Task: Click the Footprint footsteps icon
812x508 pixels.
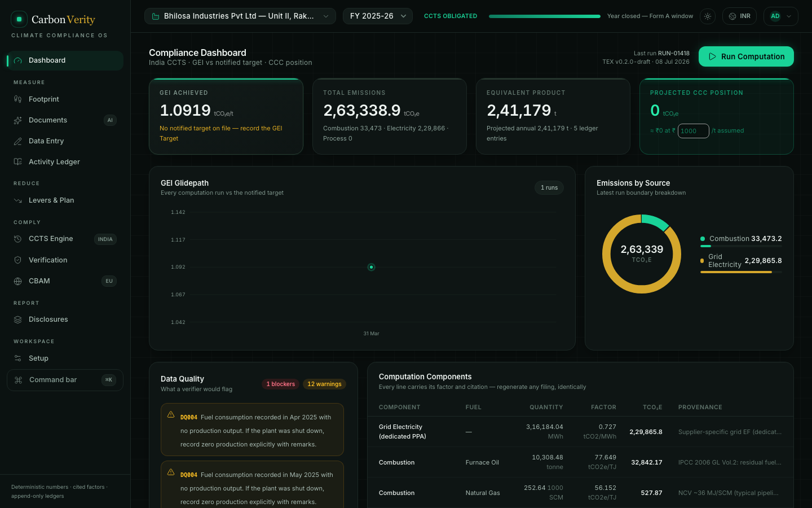Action: coord(18,99)
